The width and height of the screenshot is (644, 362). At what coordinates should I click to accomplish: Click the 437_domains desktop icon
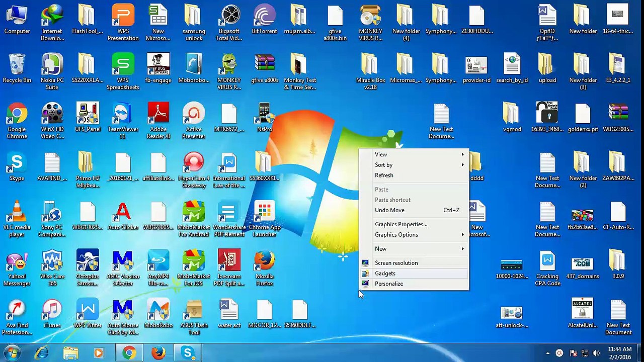[x=583, y=268]
